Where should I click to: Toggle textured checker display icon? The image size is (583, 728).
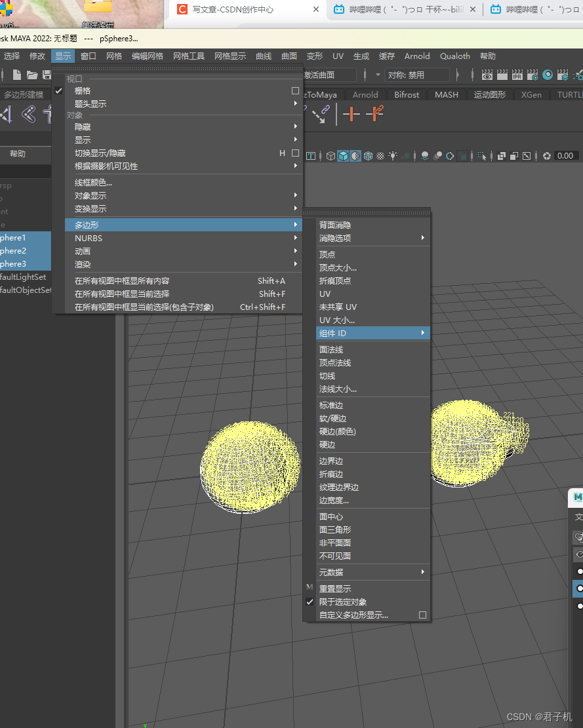[x=380, y=156]
